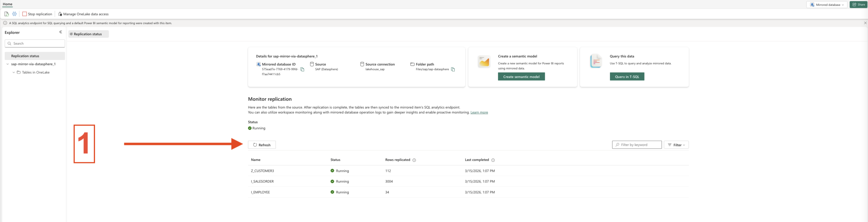Collapse the Tables in OneLake folder
Viewport: 868px width, 222px height.
click(14, 72)
